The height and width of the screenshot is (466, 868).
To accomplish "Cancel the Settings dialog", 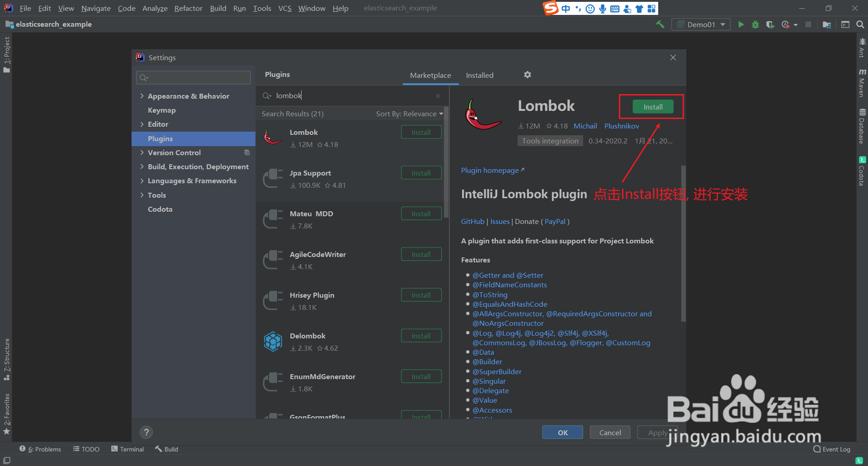I will coord(610,432).
